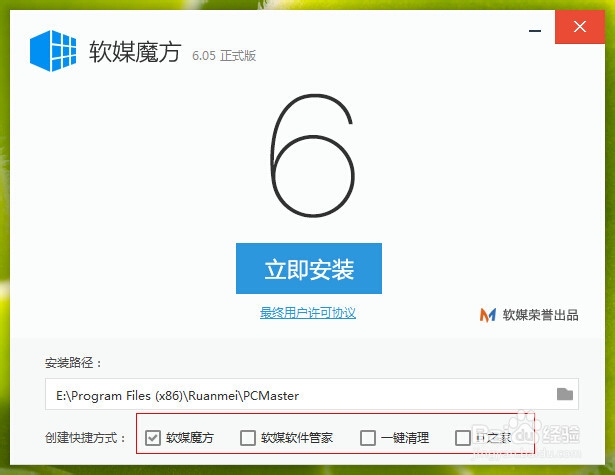The width and height of the screenshot is (615, 475).
Task: Click the orange M 软媒荣誉出品 logo
Action: [488, 315]
